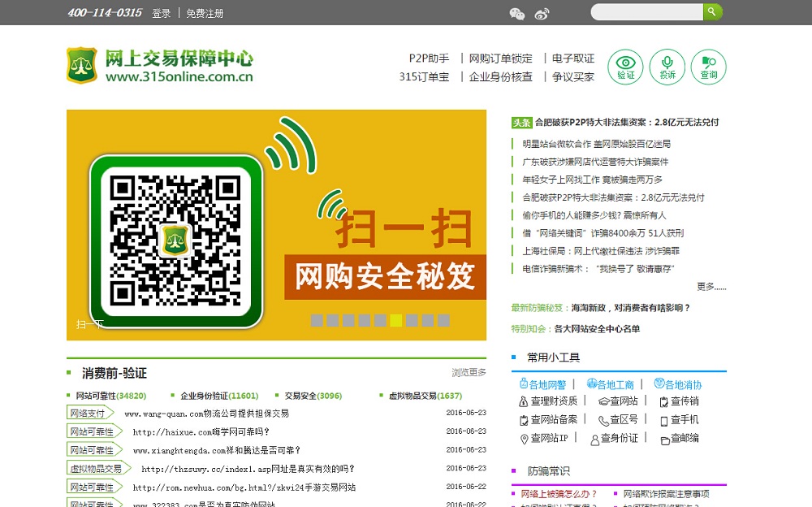Open the WeChat icon in the top bar
The image size is (812, 507).
516,14
